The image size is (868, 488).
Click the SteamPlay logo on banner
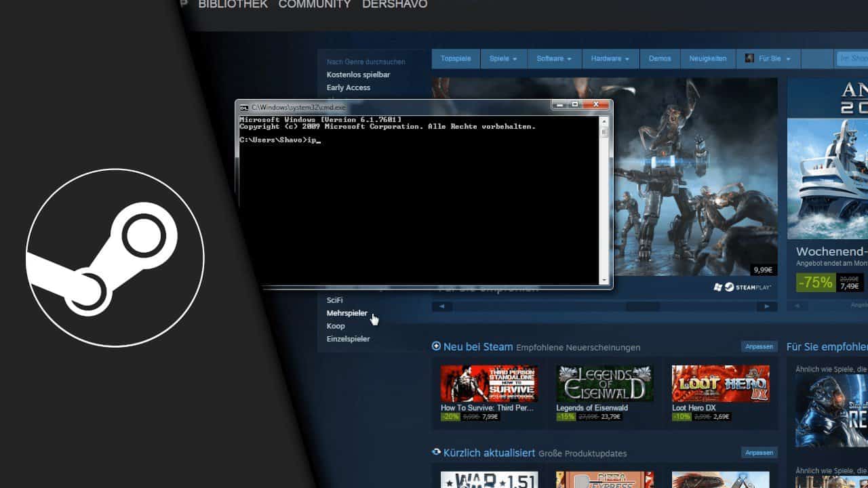click(749, 287)
